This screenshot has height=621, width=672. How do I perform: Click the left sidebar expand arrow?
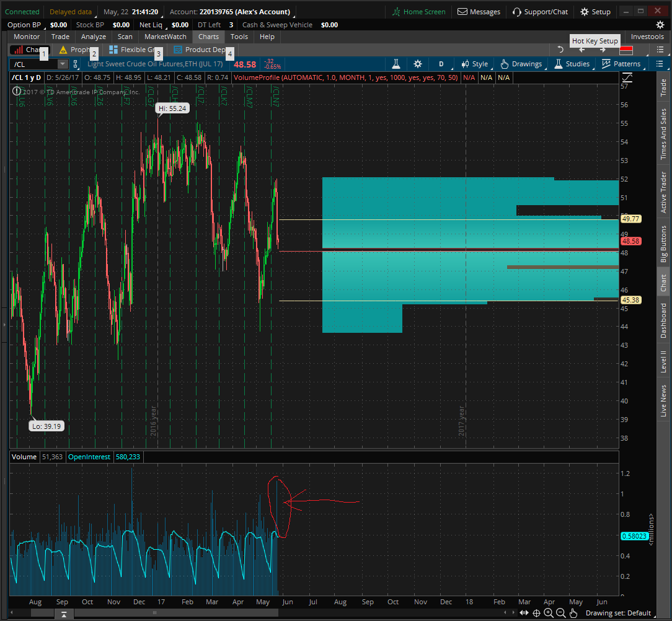(x=4, y=325)
